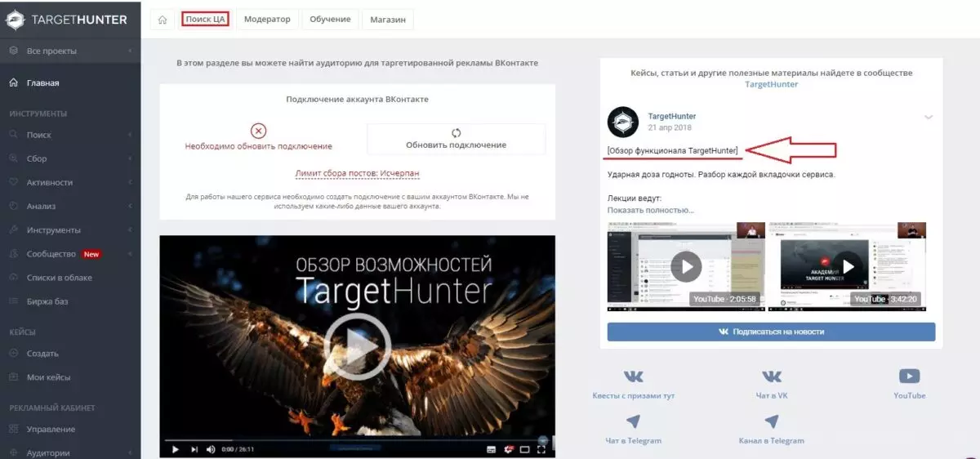Click the refresh arrows icon above Обновить подключение

(456, 132)
